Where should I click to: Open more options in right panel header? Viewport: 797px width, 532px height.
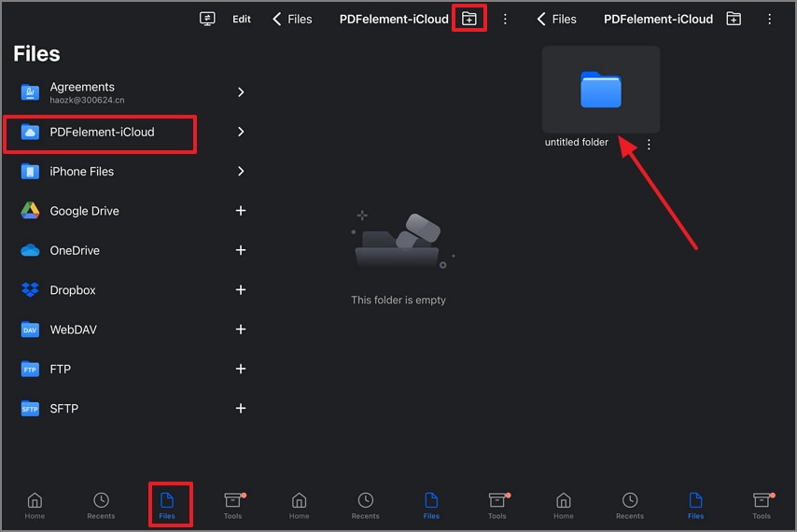(770, 20)
